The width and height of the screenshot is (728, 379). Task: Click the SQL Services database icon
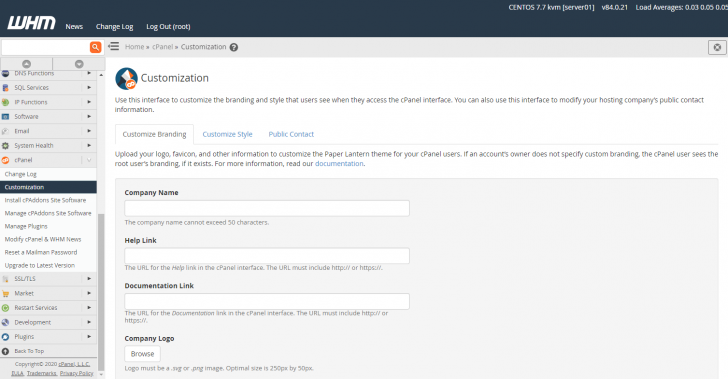click(6, 88)
